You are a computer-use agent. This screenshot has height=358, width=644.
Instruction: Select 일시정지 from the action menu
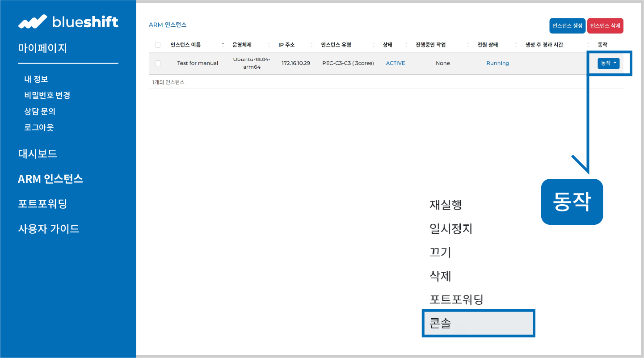pyautogui.click(x=450, y=228)
